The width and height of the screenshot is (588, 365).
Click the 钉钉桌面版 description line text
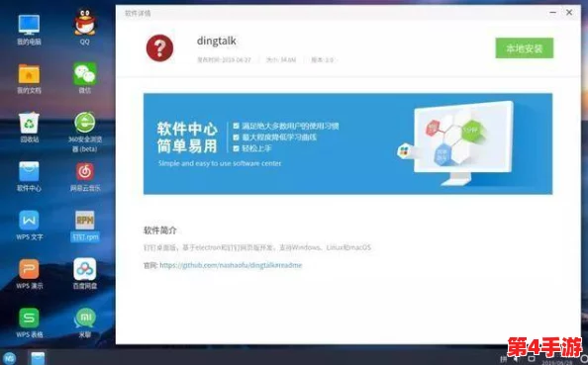coord(257,247)
